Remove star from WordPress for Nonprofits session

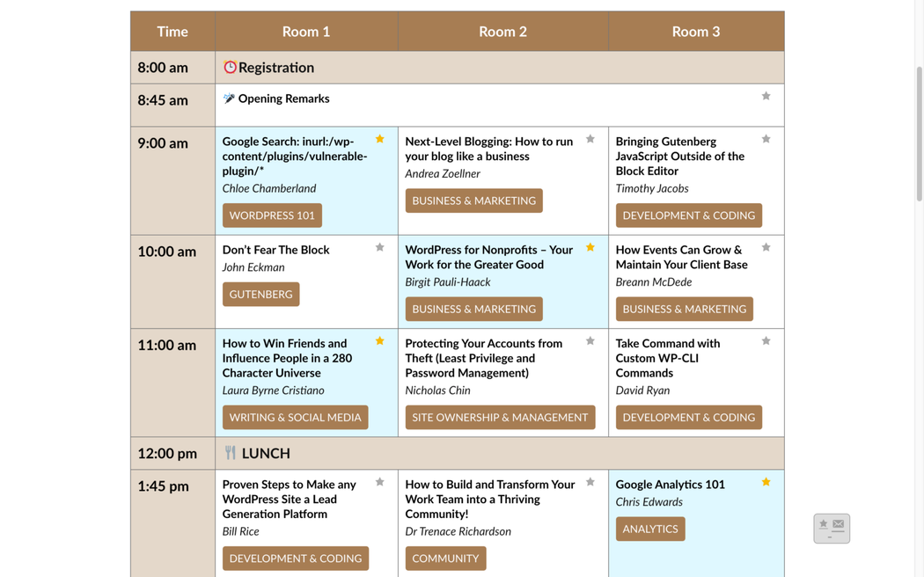(x=590, y=247)
